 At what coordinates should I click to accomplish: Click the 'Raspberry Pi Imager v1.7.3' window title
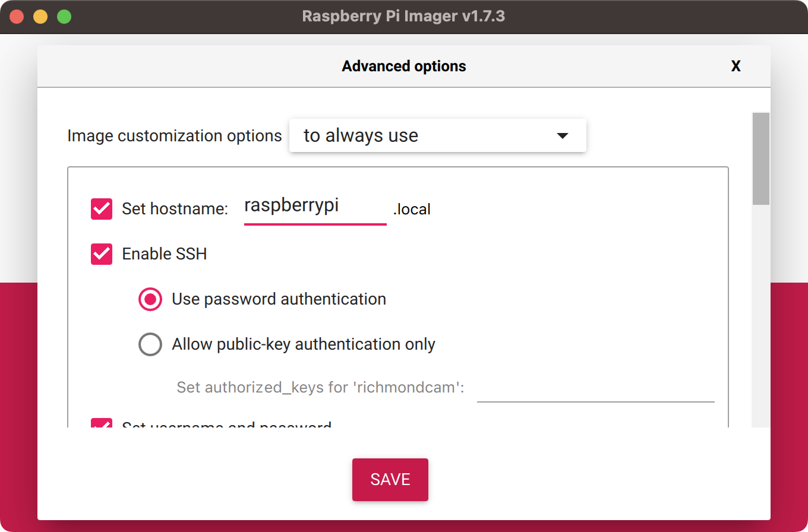[x=404, y=16]
